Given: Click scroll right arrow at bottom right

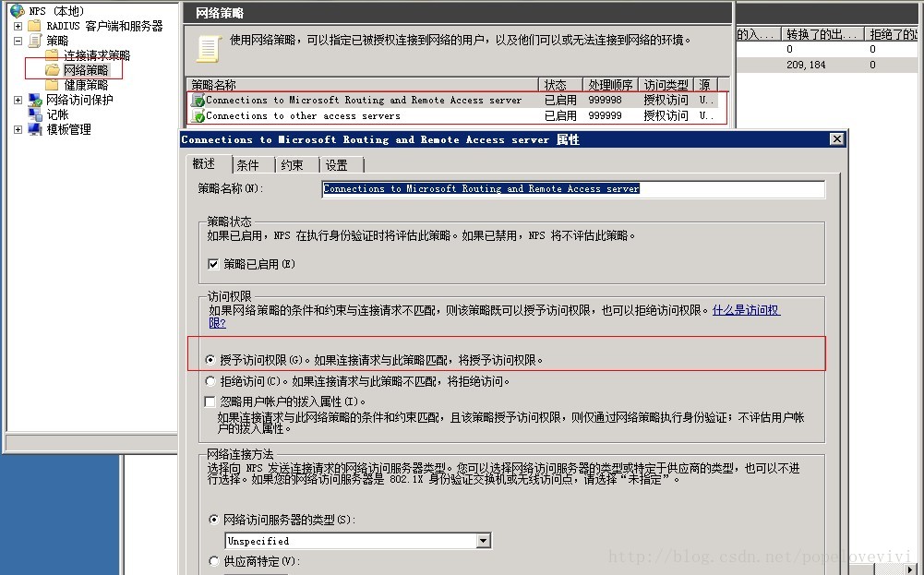Looking at the screenshot, I should (912, 569).
